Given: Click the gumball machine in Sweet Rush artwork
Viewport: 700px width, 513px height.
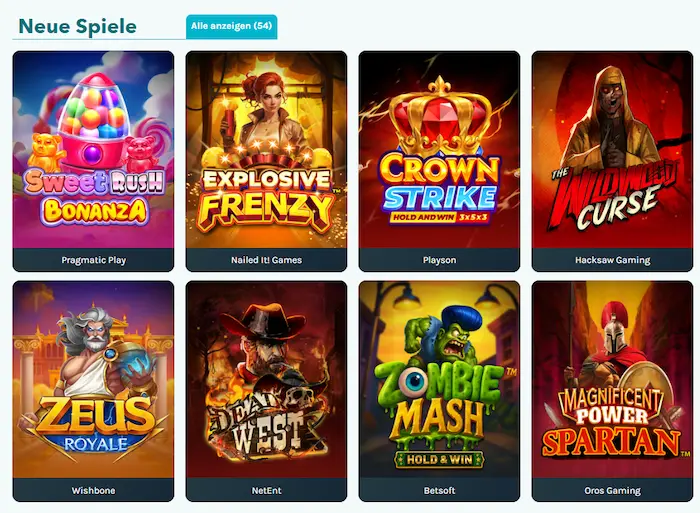Looking at the screenshot, I should [92, 122].
